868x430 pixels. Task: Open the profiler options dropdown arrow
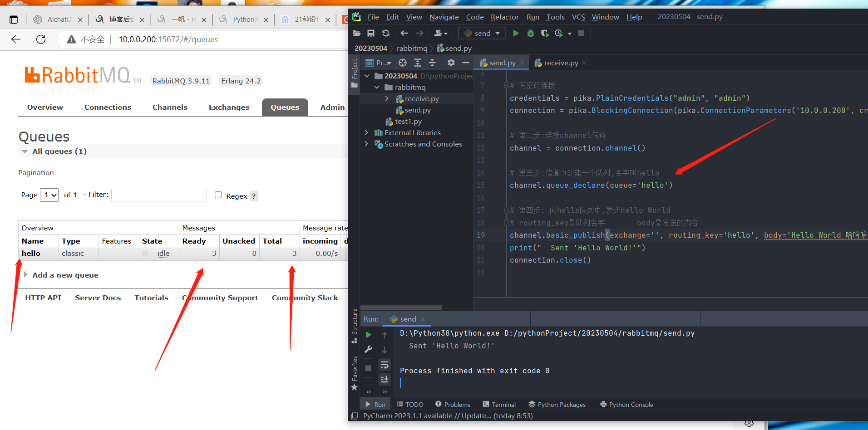point(570,34)
